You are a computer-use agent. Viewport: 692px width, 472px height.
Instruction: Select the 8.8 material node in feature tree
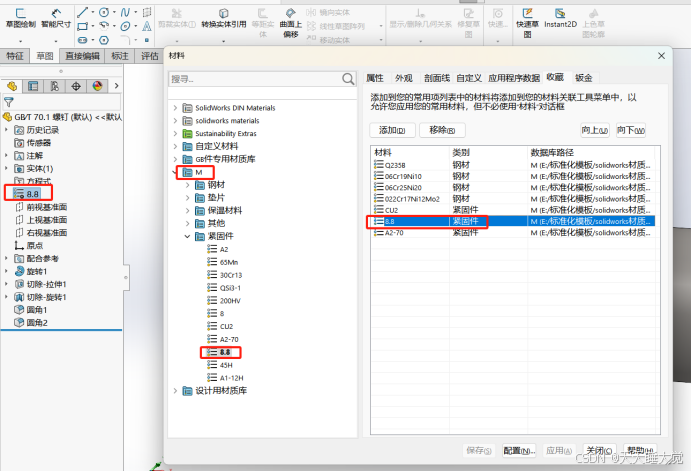point(27,194)
